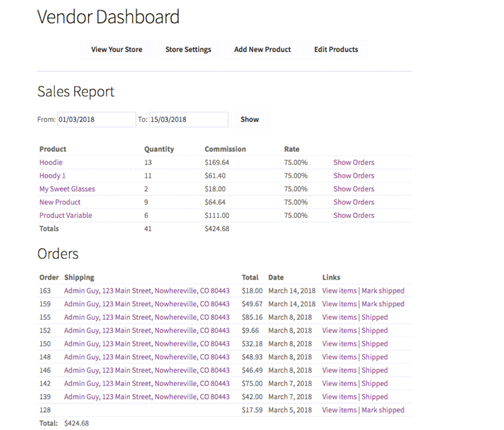Mark order 159 as shipped
The width and height of the screenshot is (504, 430).
[x=383, y=304]
